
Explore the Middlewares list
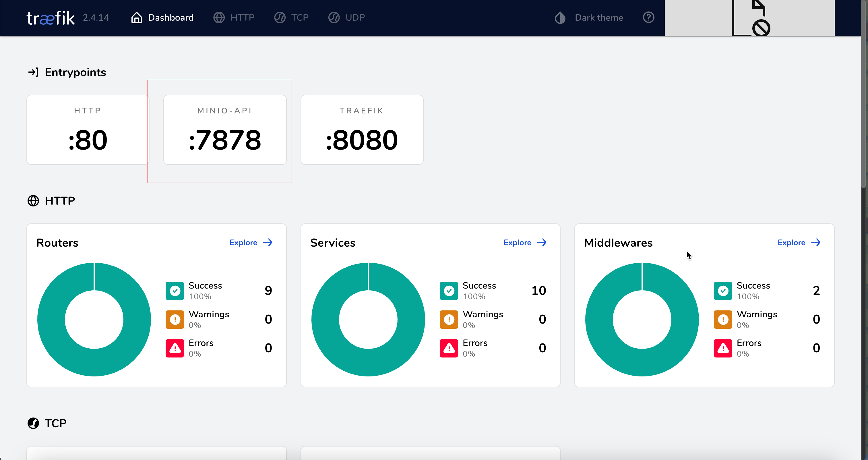(799, 242)
